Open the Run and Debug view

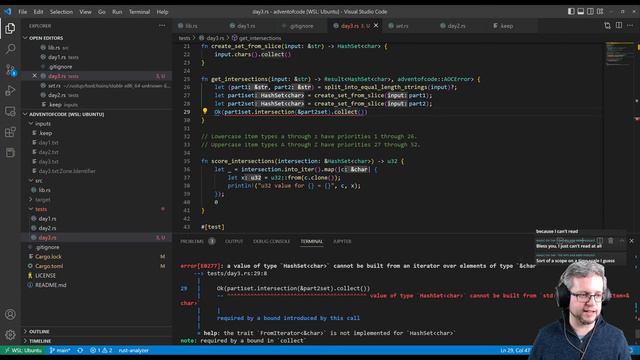(10, 91)
